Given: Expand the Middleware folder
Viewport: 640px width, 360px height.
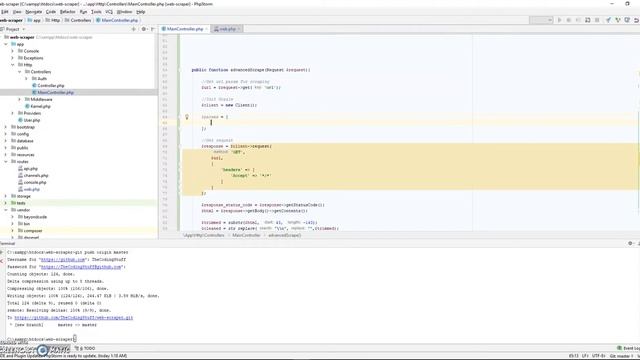Looking at the screenshot, I should click(x=19, y=100).
